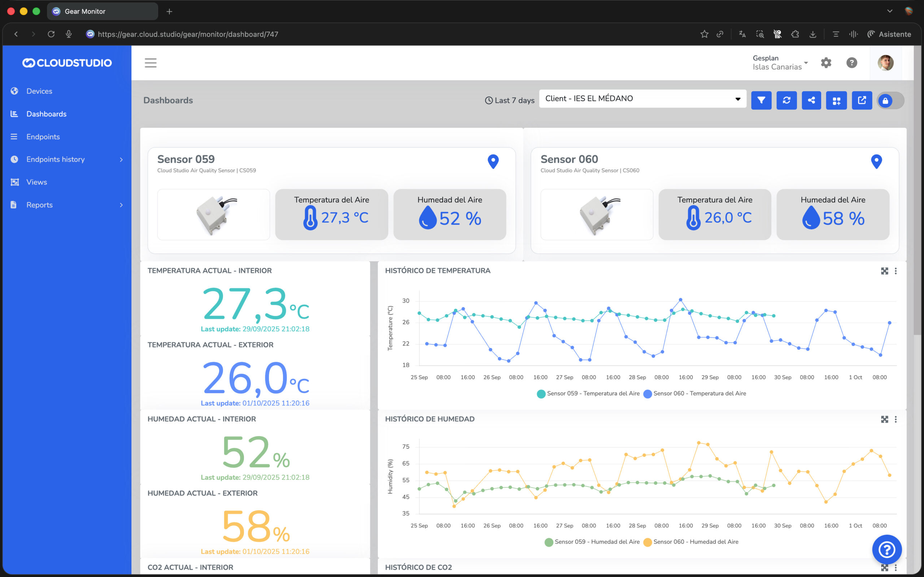Open dashboard in external window
Viewport: 924px width, 577px height.
[x=862, y=100]
